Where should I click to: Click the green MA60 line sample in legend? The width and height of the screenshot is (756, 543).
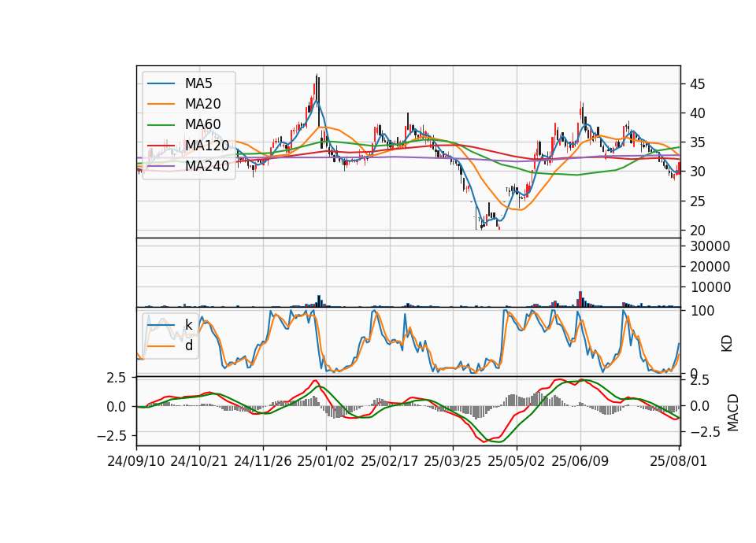point(161,125)
